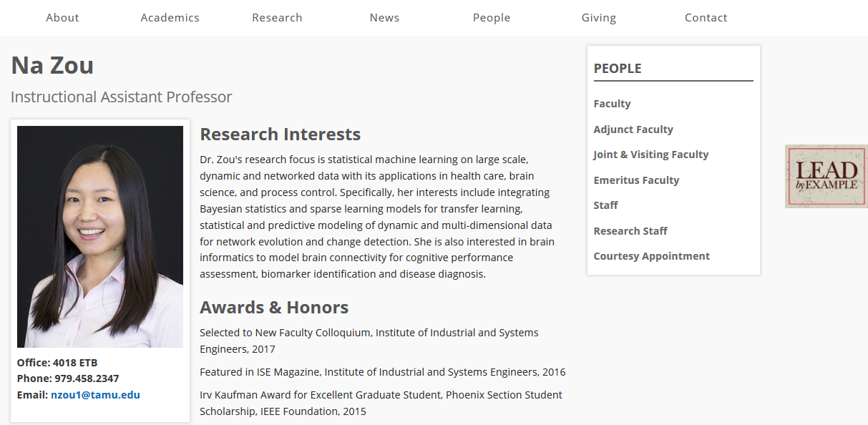
Task: Click the Lead by Example logo image
Action: [x=826, y=177]
